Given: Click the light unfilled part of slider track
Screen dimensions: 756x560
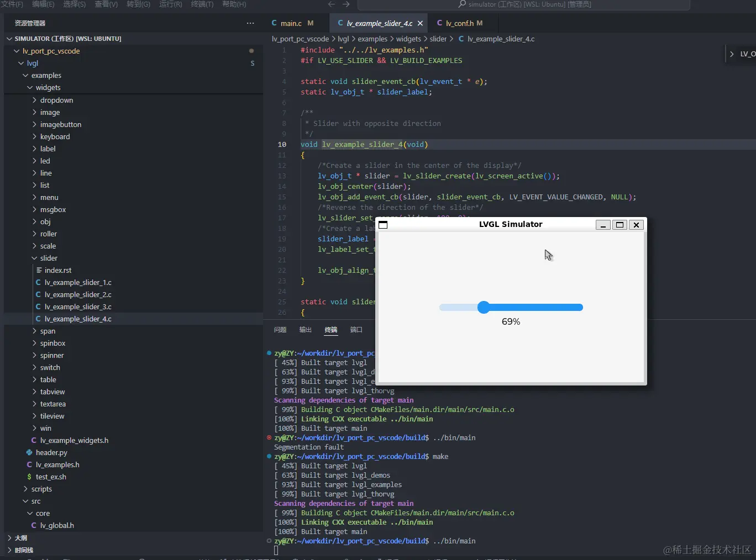Looking at the screenshot, I should [458, 308].
